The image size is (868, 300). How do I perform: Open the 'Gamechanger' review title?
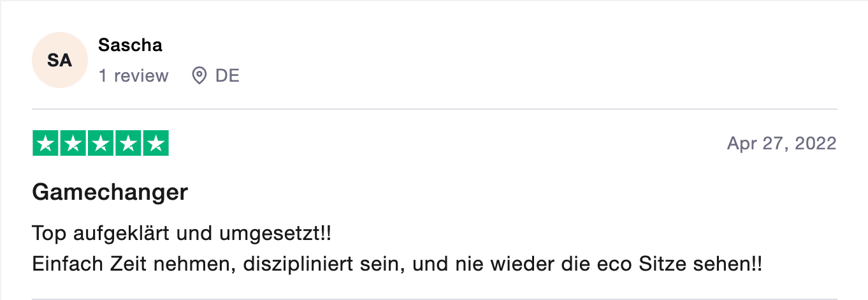pyautogui.click(x=110, y=192)
